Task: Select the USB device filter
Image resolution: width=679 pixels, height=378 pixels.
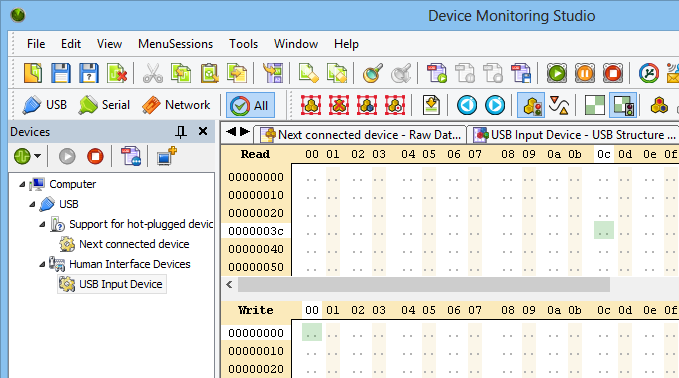Action: (45, 105)
